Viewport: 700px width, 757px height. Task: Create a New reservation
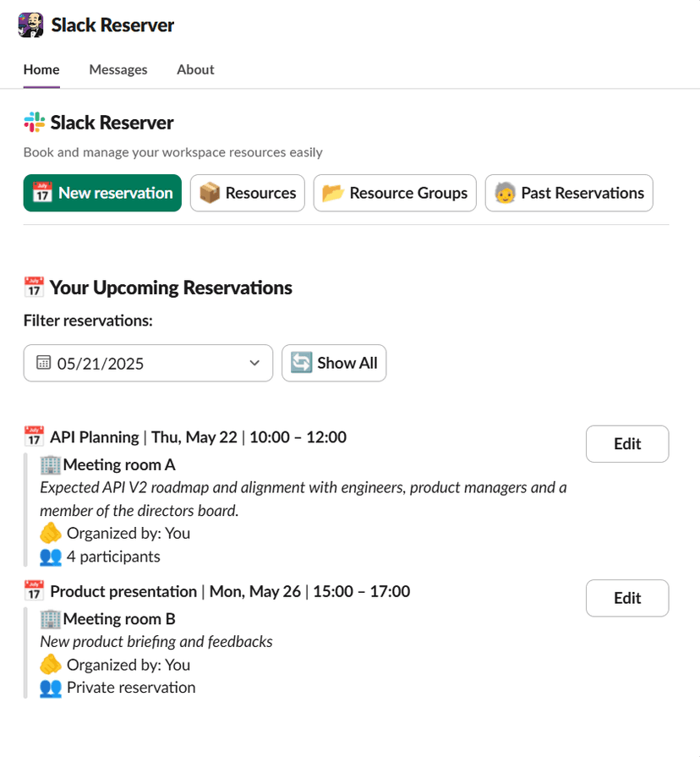[x=102, y=193]
